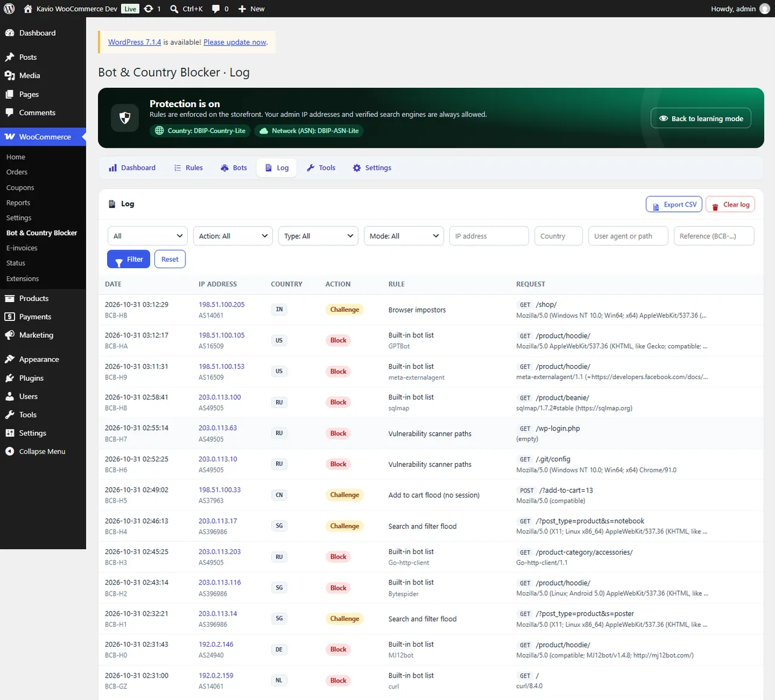This screenshot has height=700, width=775.
Task: Click the Collapse Menu arrow icon
Action: pos(10,451)
